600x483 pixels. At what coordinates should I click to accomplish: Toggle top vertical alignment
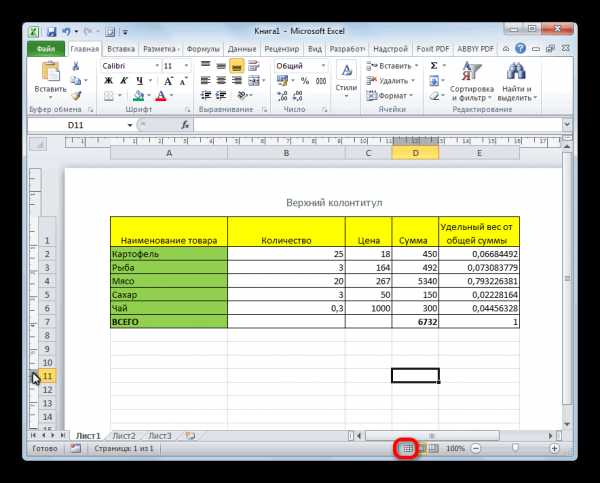point(206,66)
